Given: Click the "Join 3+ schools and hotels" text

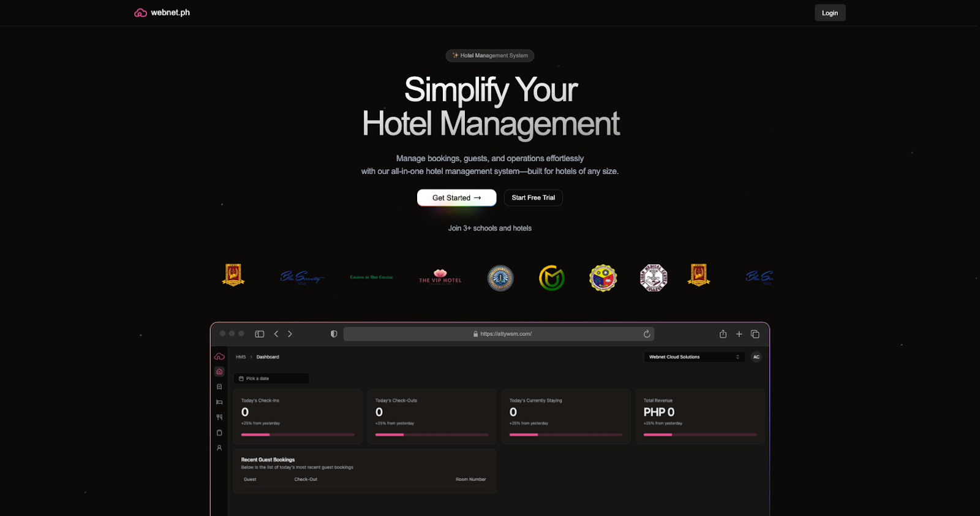Looking at the screenshot, I should pyautogui.click(x=490, y=228).
